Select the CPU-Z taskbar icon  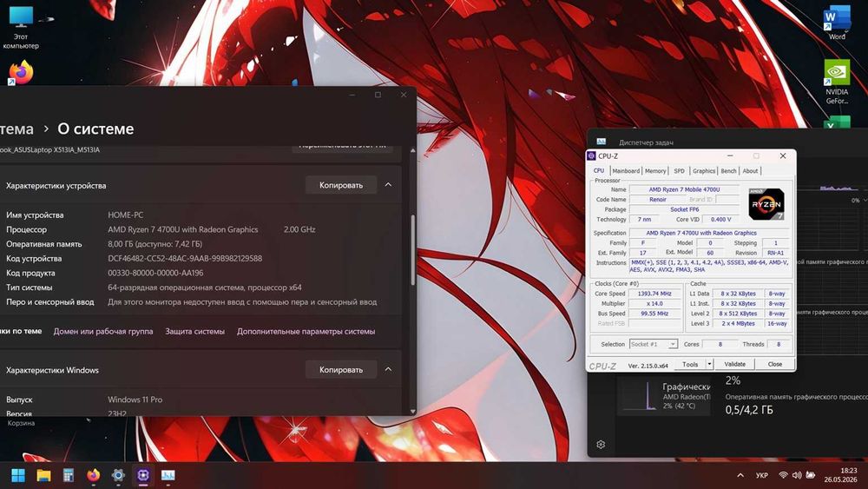143,475
